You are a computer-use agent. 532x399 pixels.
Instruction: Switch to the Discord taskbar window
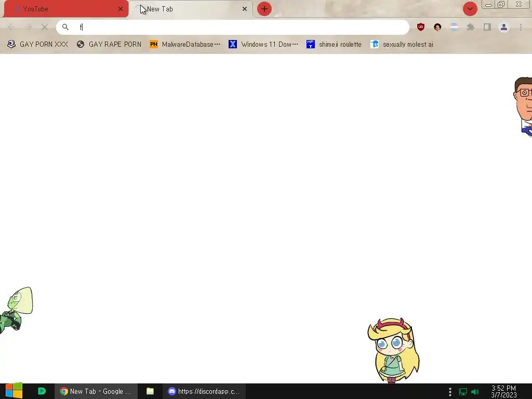point(204,391)
